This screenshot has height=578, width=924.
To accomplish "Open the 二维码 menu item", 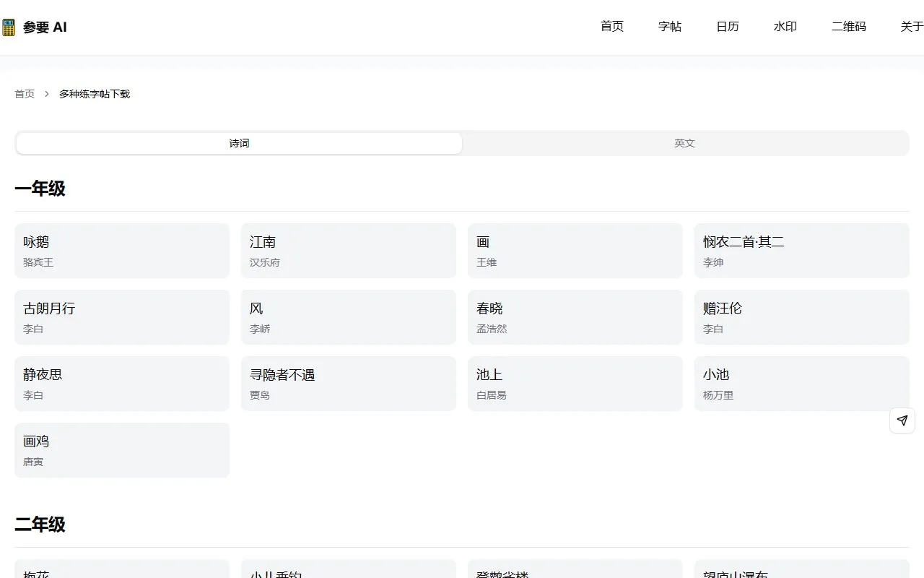I will (849, 27).
